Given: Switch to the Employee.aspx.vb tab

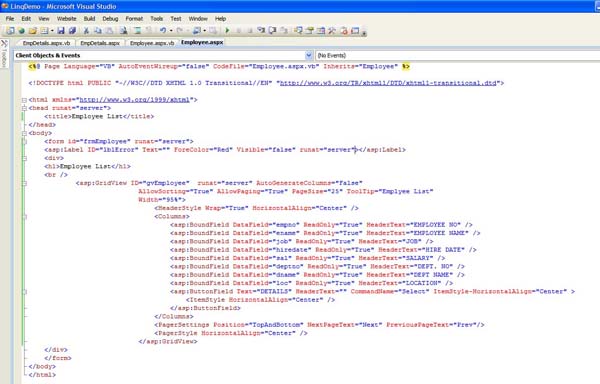Looking at the screenshot, I should [152, 43].
